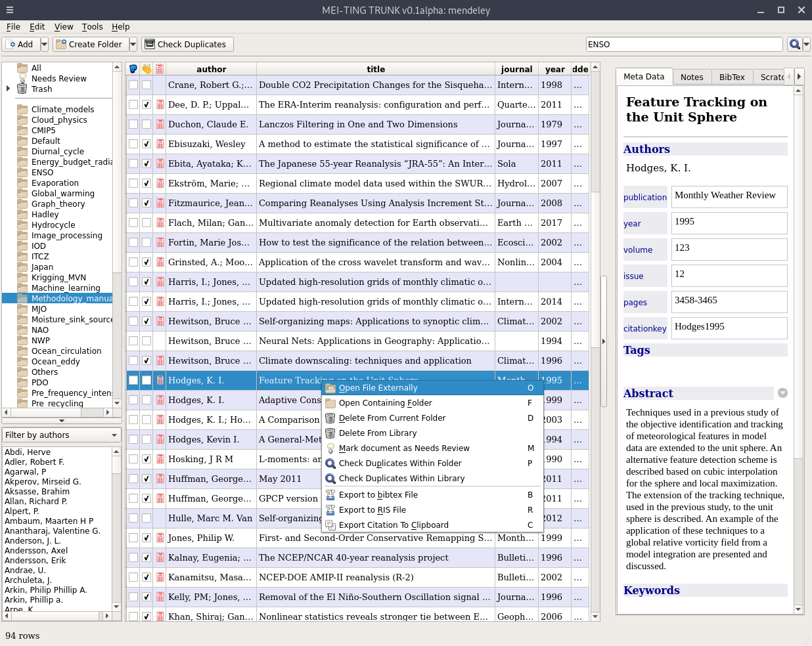Click the magnifier icon for Check Duplicates Within Folder

pos(330,463)
